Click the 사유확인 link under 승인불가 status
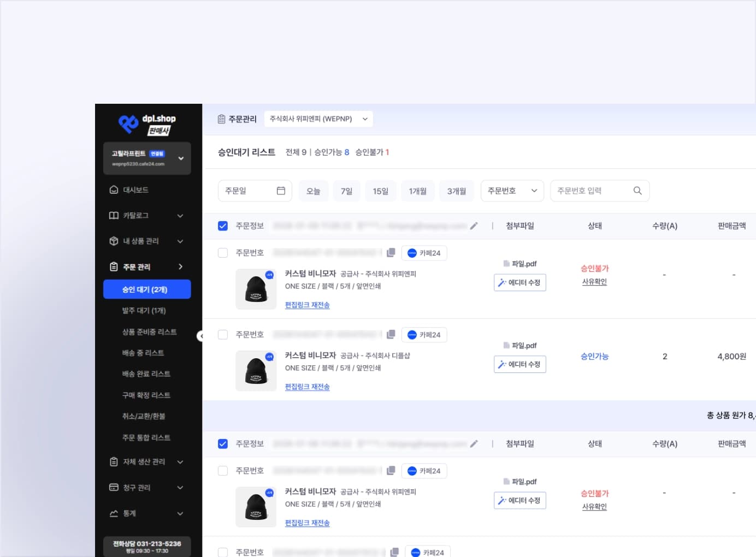Screen dimensions: 756x557 point(594,281)
